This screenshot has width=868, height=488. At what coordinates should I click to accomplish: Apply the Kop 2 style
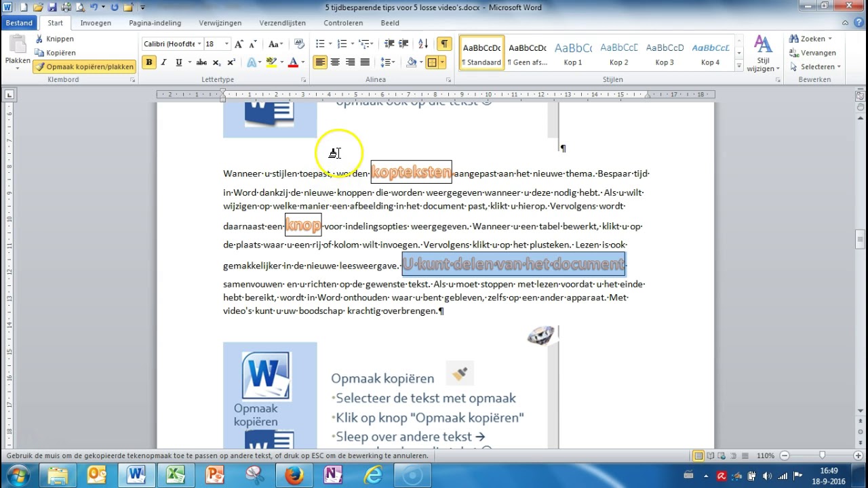point(618,54)
